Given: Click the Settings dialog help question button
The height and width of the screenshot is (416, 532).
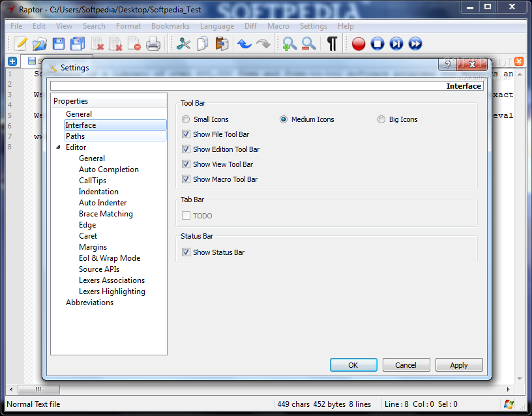Looking at the screenshot, I should [447, 64].
